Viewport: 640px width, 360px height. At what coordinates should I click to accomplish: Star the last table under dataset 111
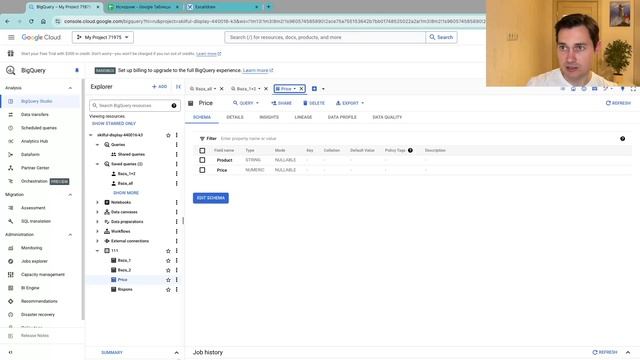pos(168,289)
